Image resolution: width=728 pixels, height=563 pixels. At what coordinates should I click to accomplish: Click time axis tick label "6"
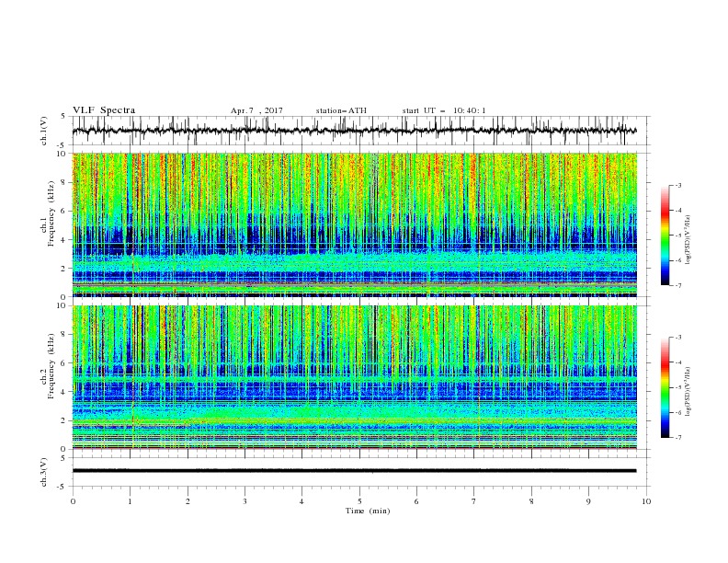tap(416, 501)
